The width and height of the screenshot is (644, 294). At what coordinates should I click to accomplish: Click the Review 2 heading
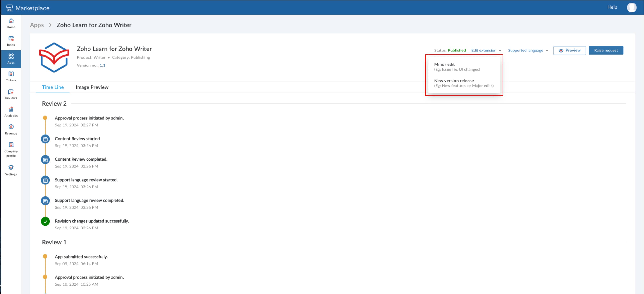click(x=54, y=104)
